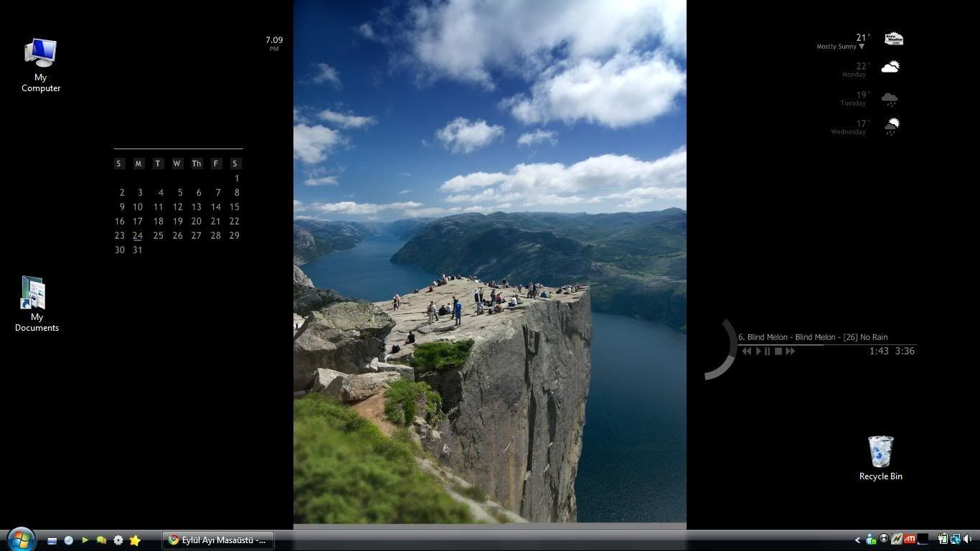The image size is (980, 551).
Task: Open the volume speaker tray icon
Action: pyautogui.click(x=968, y=540)
